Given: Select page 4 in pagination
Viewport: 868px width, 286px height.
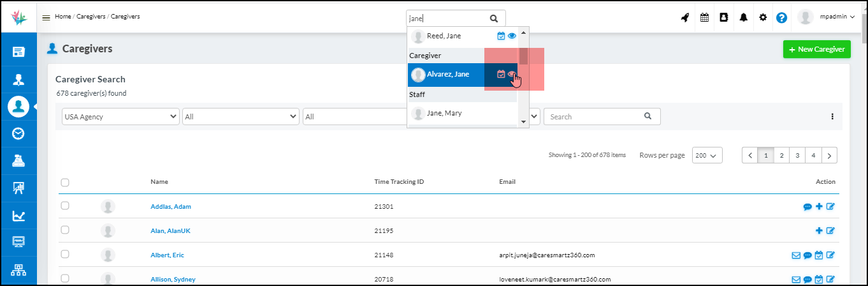Looking at the screenshot, I should (813, 155).
